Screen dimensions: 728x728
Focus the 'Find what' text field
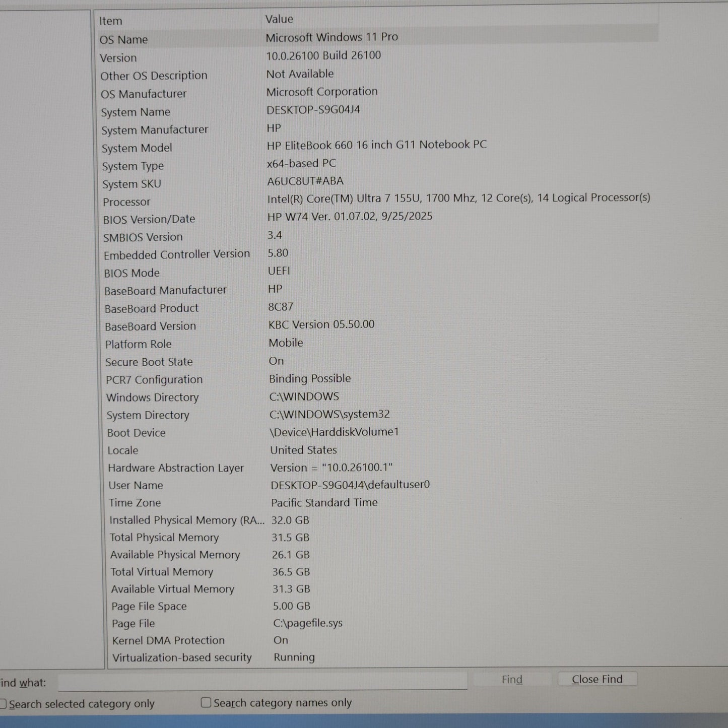(x=262, y=682)
